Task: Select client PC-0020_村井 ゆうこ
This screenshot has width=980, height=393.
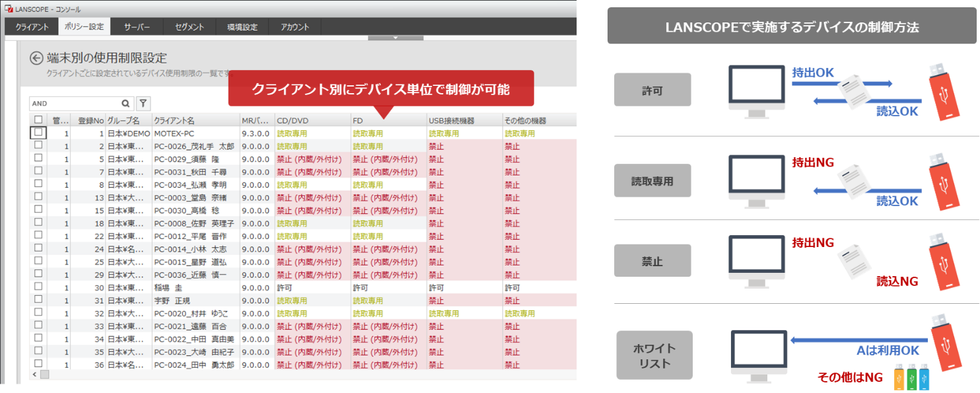Action: point(191,314)
